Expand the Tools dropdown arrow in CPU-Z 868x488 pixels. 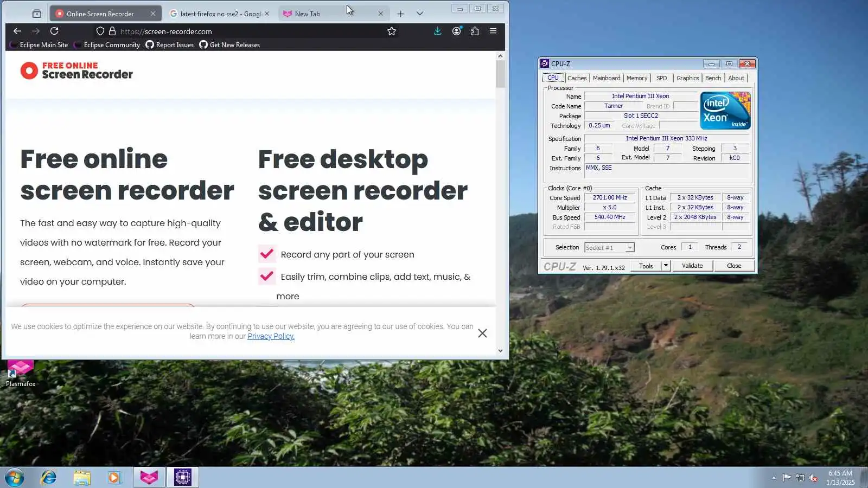click(666, 266)
